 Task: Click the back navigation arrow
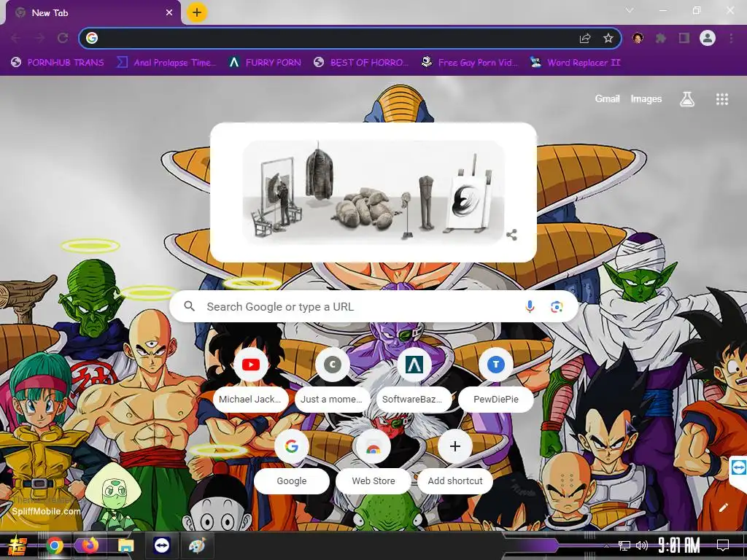point(16,38)
